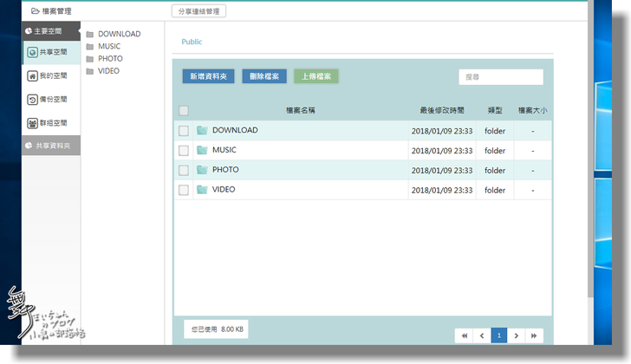Toggle the select-all checkbox in the header

coord(183,110)
